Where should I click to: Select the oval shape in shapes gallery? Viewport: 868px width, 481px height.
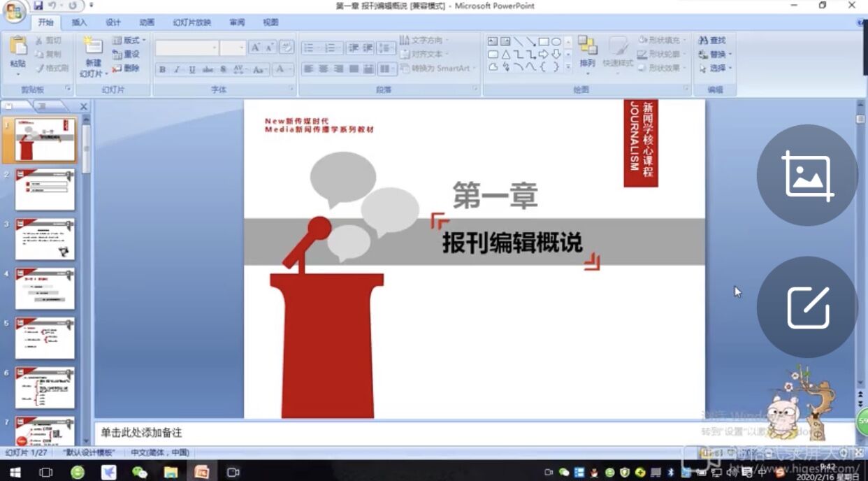pyautogui.click(x=556, y=41)
